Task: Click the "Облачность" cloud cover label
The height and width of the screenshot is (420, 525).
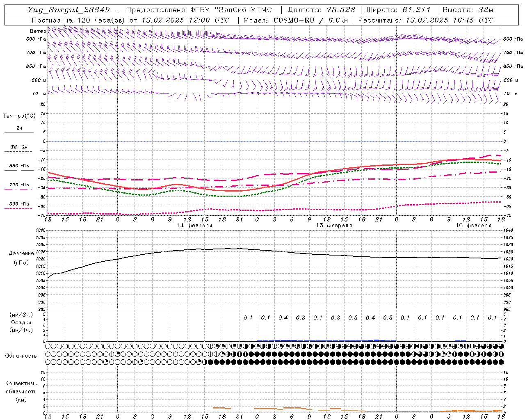Action: 21,356
